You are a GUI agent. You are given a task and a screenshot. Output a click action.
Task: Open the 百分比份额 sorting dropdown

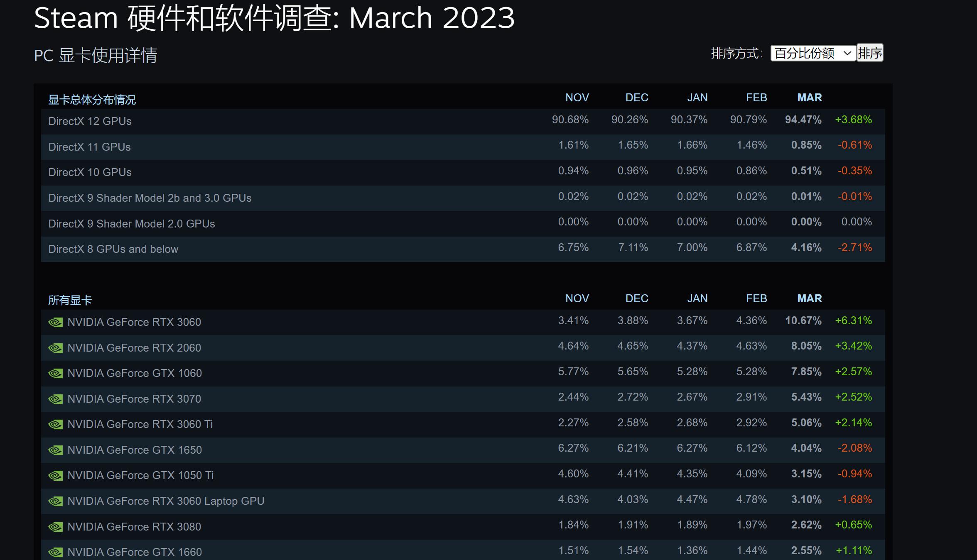pos(812,53)
